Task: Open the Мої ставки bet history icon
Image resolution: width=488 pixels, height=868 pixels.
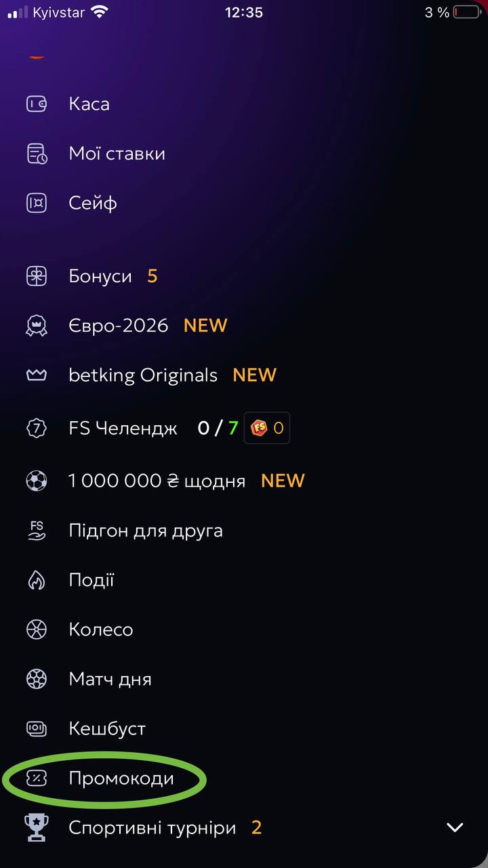Action: (37, 154)
